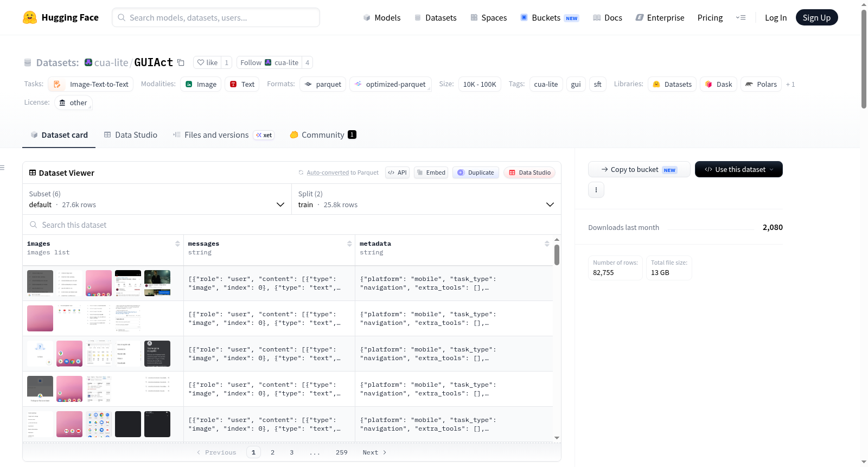The image size is (868, 467).
Task: Click the follower count 4
Action: 307,62
